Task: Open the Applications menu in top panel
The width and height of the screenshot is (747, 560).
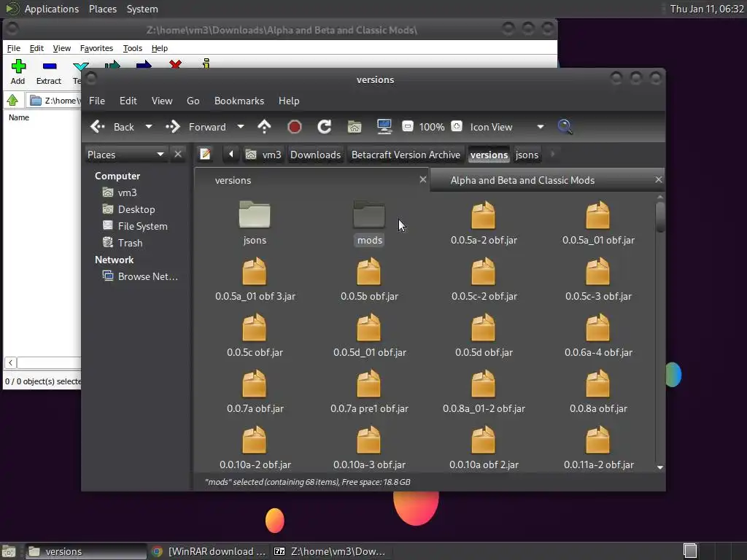Action: coord(52,9)
